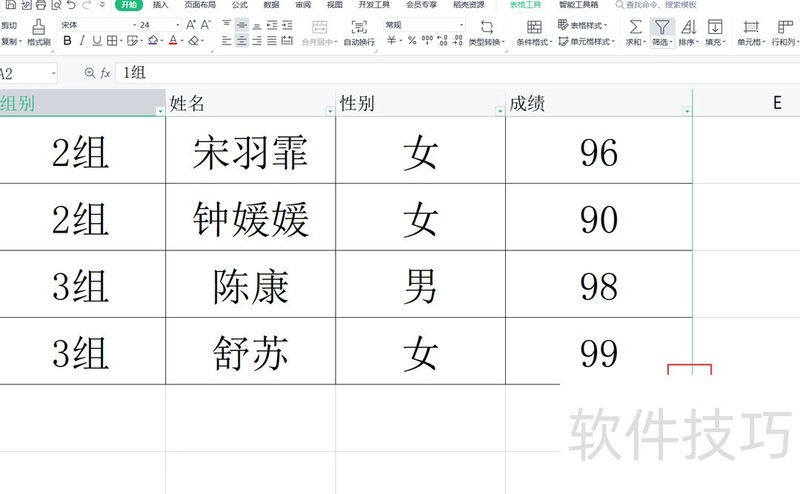The height and width of the screenshot is (494, 800).
Task: Toggle vertical middle alignment
Action: (242, 24)
